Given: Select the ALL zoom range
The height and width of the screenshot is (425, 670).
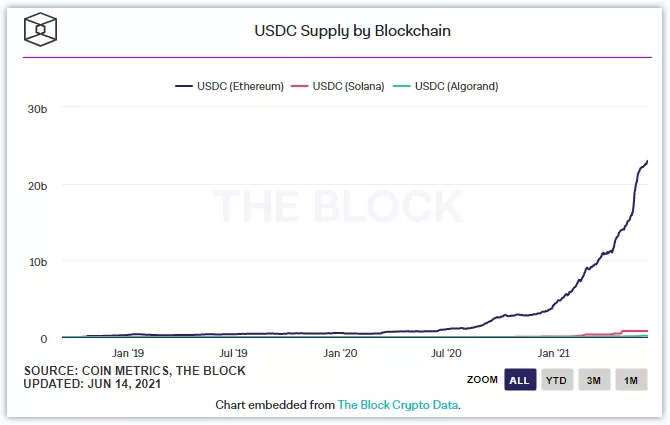Looking at the screenshot, I should 519,380.
